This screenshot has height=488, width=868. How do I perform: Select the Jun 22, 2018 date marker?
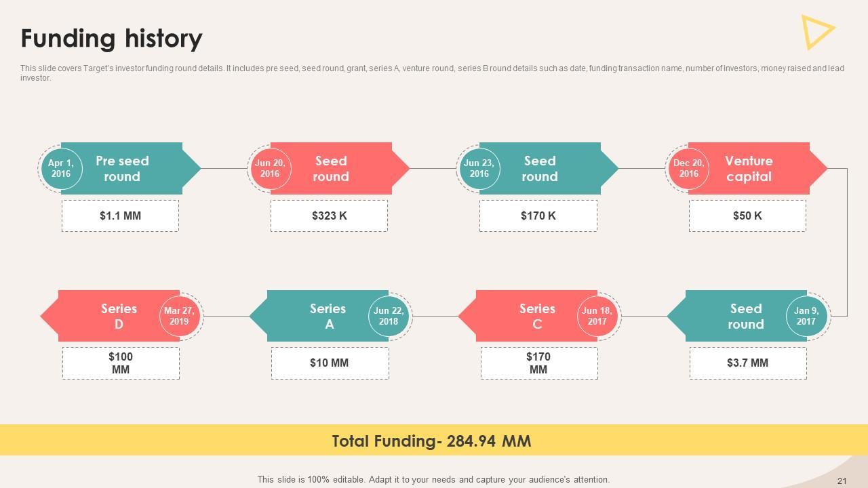click(x=389, y=317)
